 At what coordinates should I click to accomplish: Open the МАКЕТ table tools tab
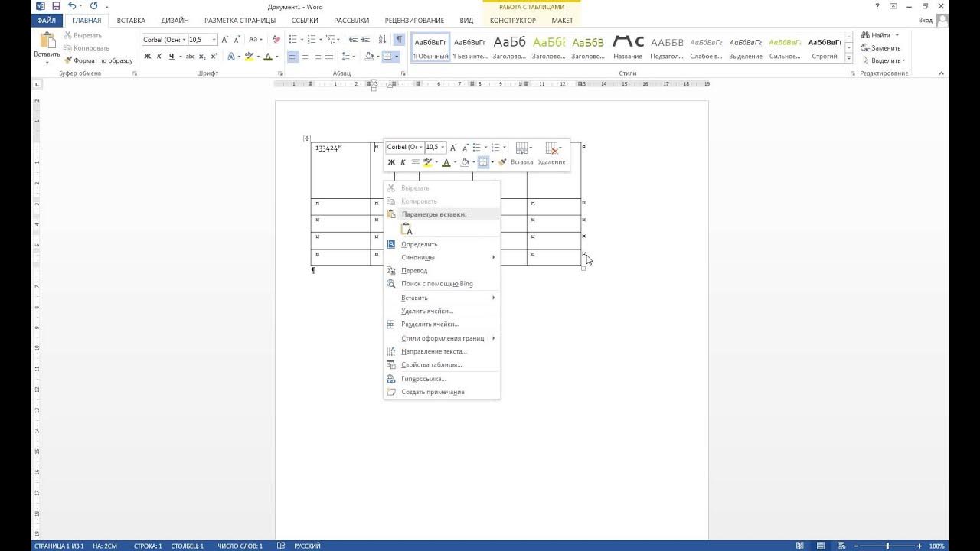point(562,21)
